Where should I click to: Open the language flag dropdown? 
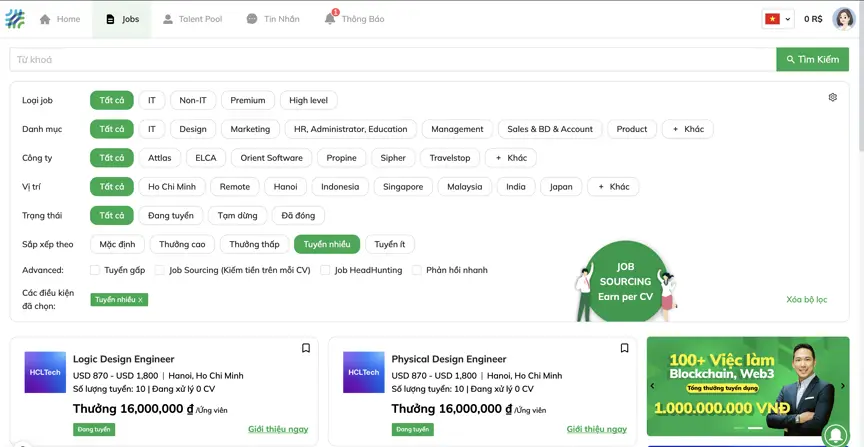point(777,19)
